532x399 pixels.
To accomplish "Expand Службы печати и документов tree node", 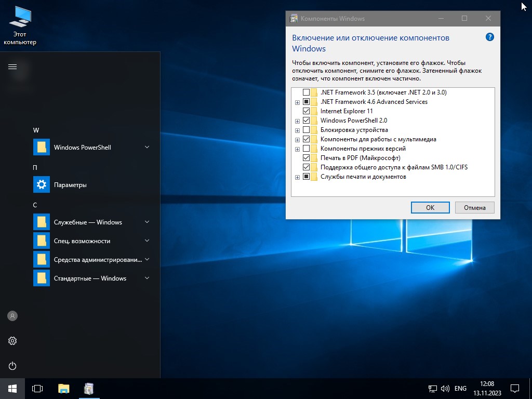I will (297, 177).
